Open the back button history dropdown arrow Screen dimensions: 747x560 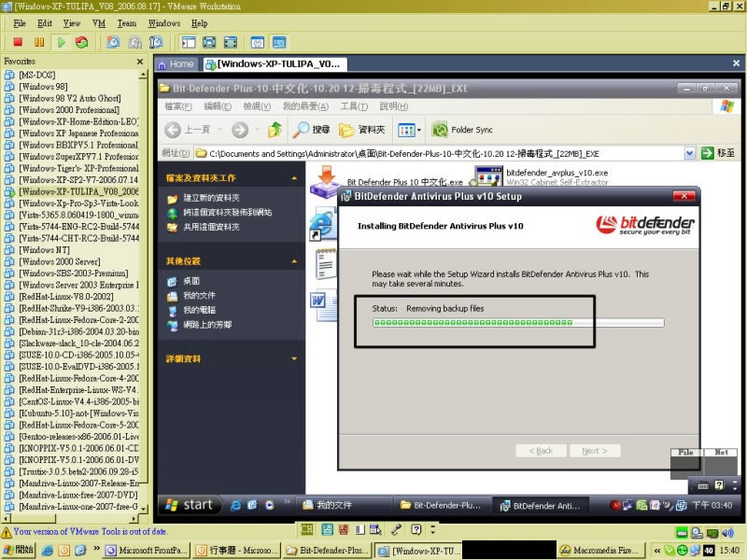point(220,130)
